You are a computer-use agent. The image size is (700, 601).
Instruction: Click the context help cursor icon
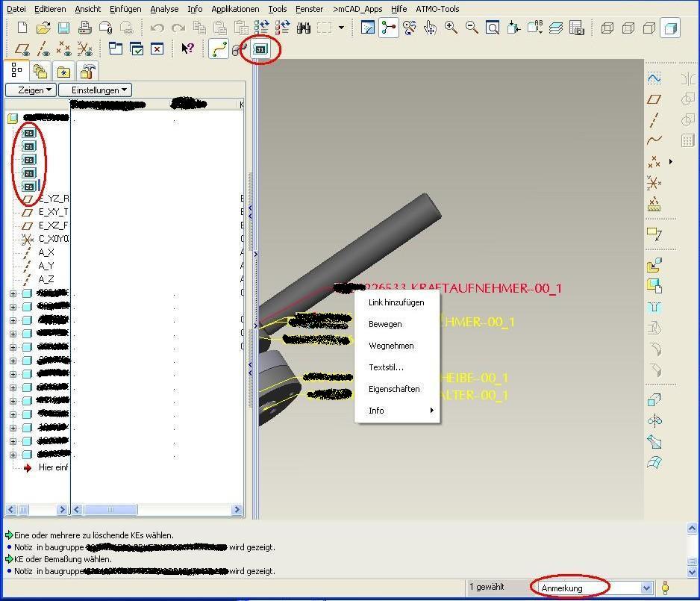click(x=187, y=49)
